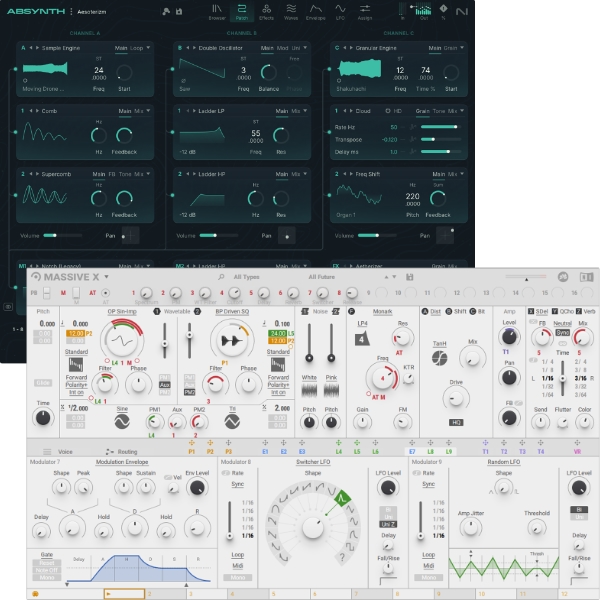The image size is (600, 600).
Task: Click the Sine modulation oscillator icon
Action: [122, 421]
